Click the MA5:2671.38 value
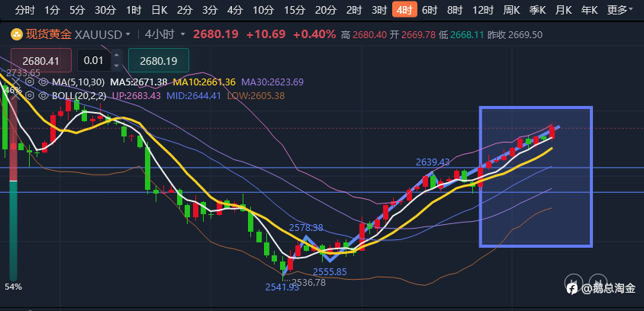The image size is (644, 311). (138, 82)
